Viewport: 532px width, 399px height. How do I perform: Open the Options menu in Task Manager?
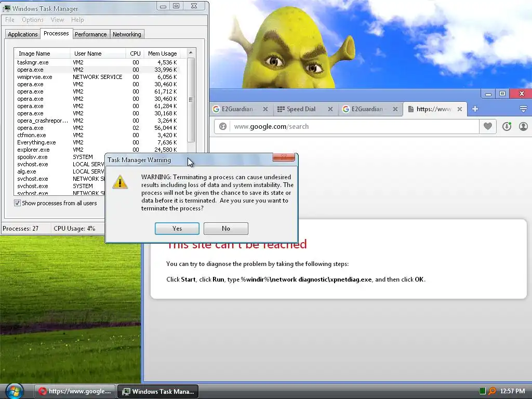pos(33,20)
